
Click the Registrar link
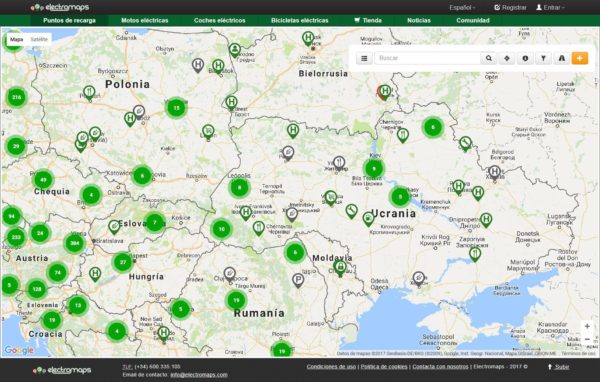pos(510,8)
